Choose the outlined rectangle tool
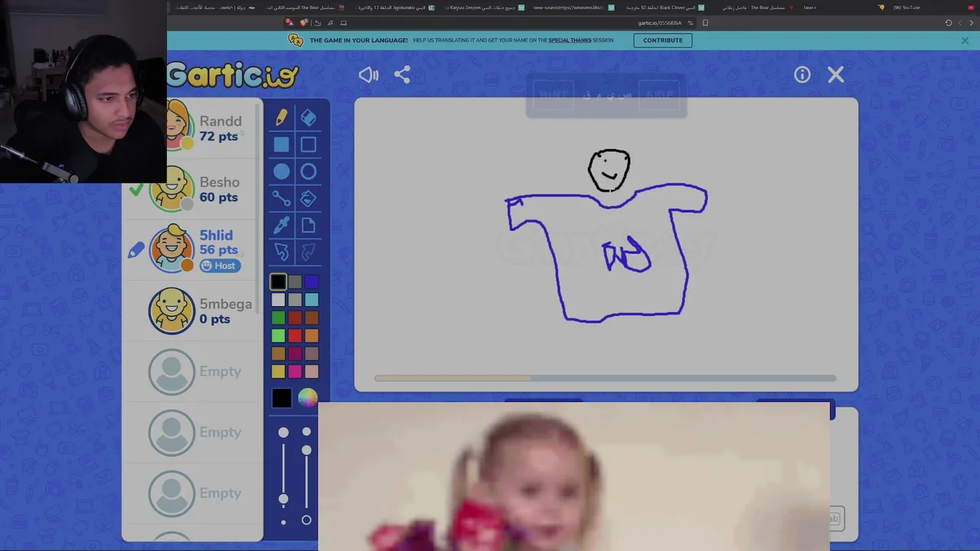Viewport: 980px width, 551px height. (308, 145)
